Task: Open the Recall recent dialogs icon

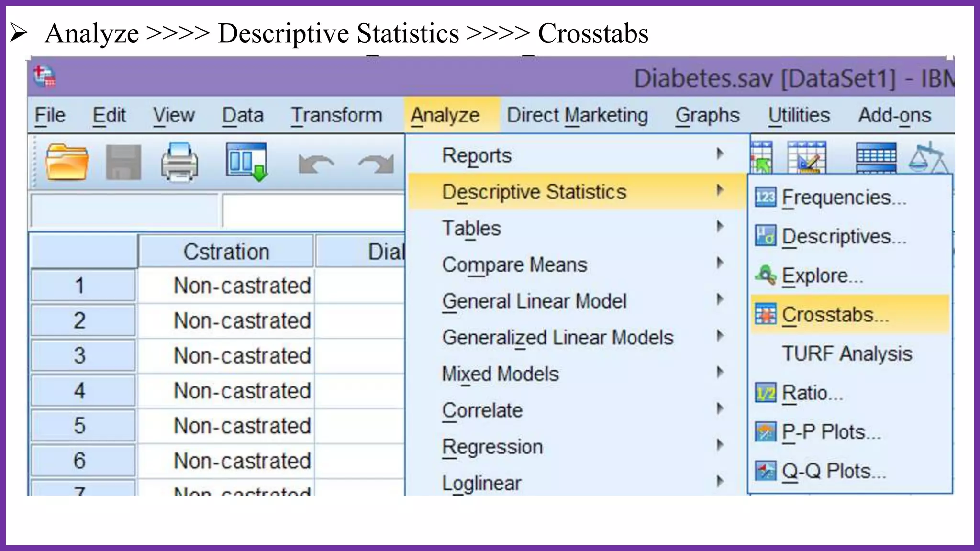Action: click(247, 162)
